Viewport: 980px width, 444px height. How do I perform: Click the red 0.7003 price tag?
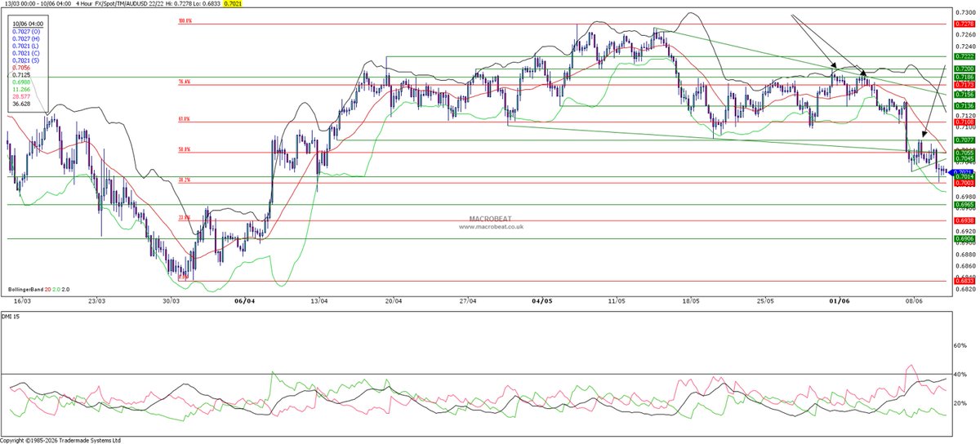963,183
